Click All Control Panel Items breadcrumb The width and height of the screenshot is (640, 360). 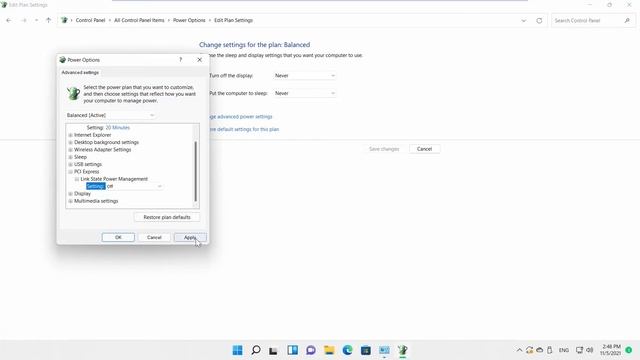139,20
